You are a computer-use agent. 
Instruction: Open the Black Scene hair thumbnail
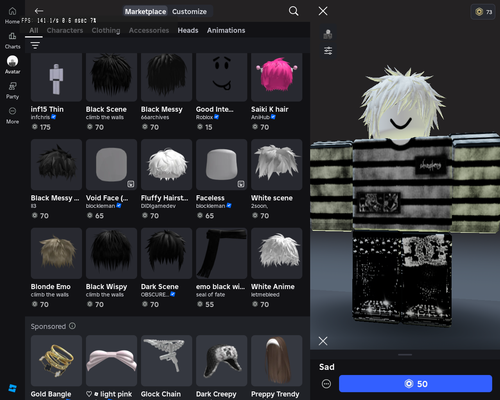(x=111, y=77)
